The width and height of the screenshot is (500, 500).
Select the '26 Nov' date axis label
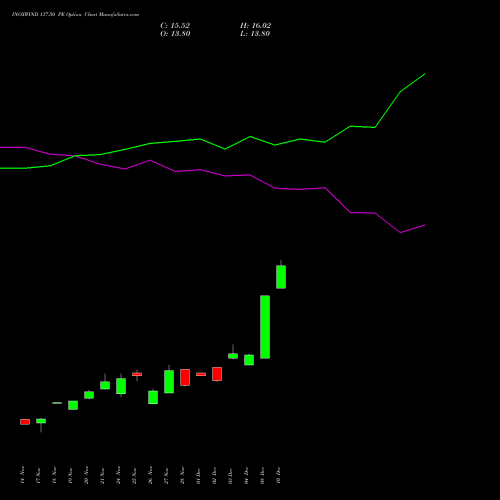pos(150,475)
